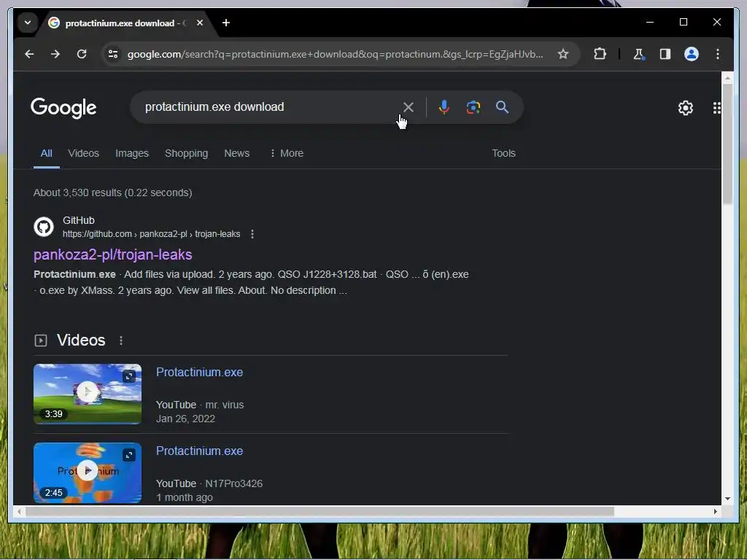
Task: Click the 'GitHub' site name text
Action: tap(79, 220)
